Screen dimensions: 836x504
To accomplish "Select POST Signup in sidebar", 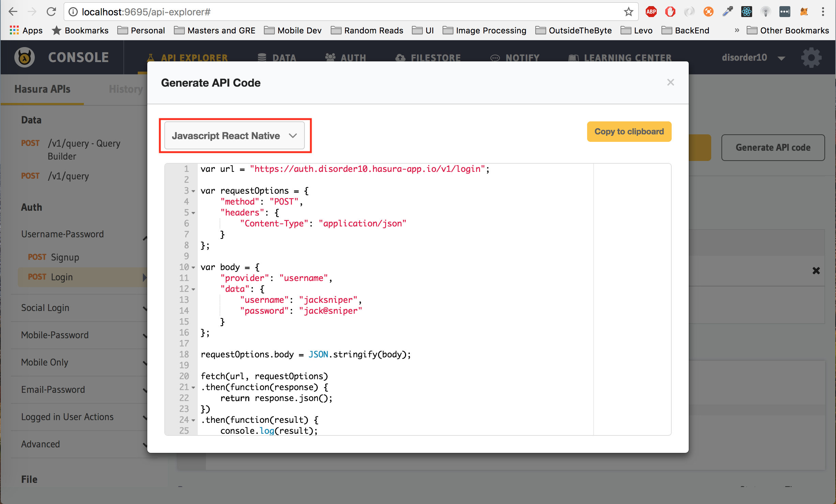I will [54, 257].
